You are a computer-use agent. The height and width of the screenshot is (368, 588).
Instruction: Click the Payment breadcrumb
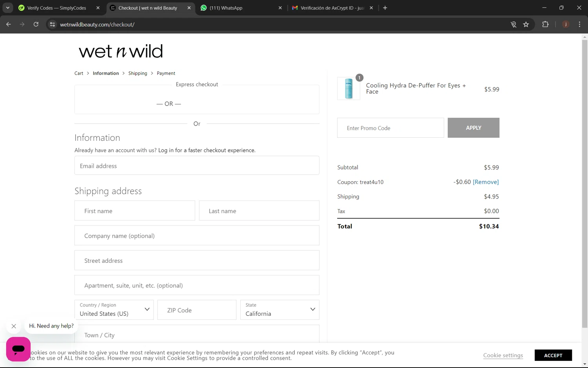click(x=166, y=73)
